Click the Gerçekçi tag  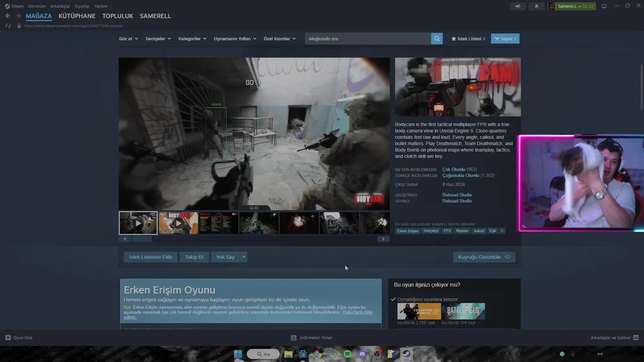[431, 231]
